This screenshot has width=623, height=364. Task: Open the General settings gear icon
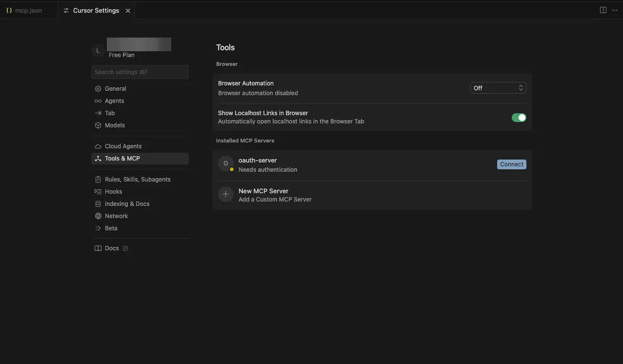click(x=98, y=88)
